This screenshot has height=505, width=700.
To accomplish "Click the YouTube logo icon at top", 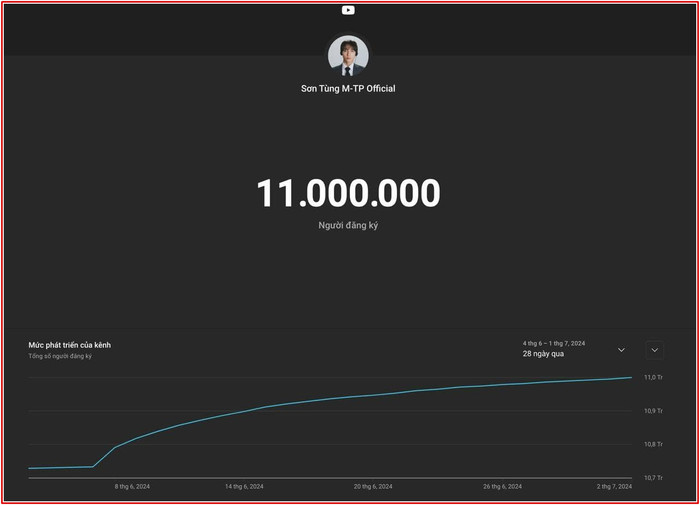I will pos(348,10).
